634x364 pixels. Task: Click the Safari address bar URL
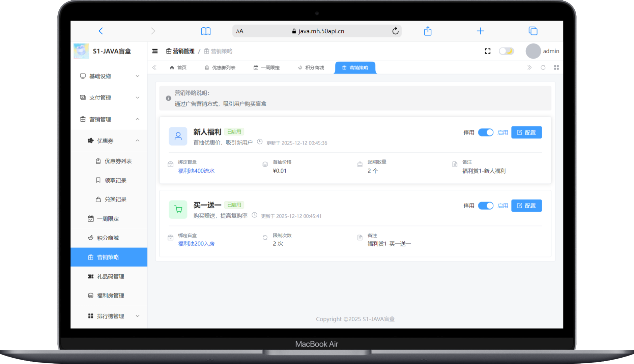coord(321,31)
